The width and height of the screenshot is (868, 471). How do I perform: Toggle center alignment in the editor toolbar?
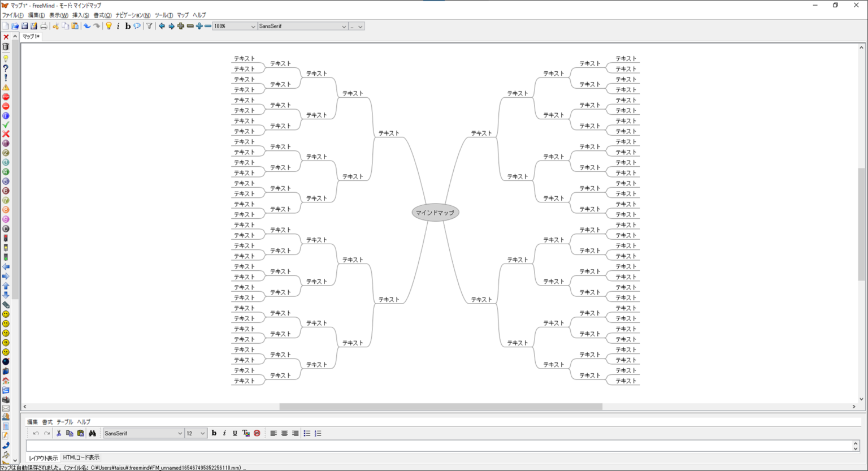click(284, 433)
